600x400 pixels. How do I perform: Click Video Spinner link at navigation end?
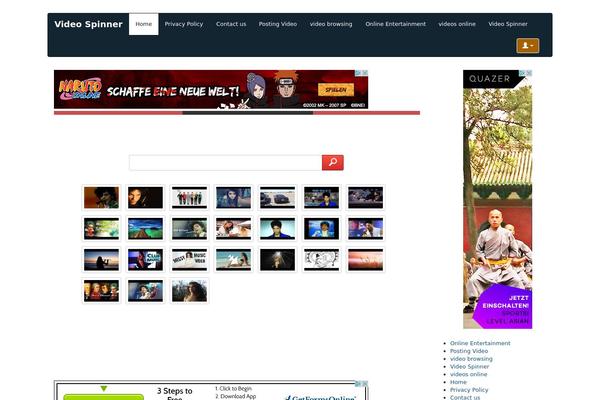[508, 24]
